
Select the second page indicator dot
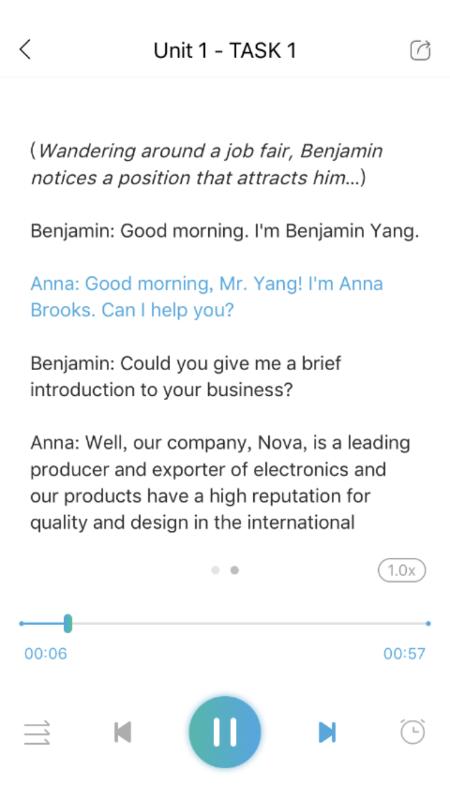[x=234, y=570]
